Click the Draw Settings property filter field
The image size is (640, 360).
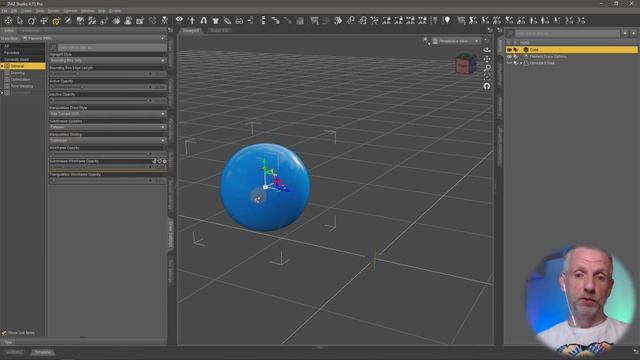[112, 48]
